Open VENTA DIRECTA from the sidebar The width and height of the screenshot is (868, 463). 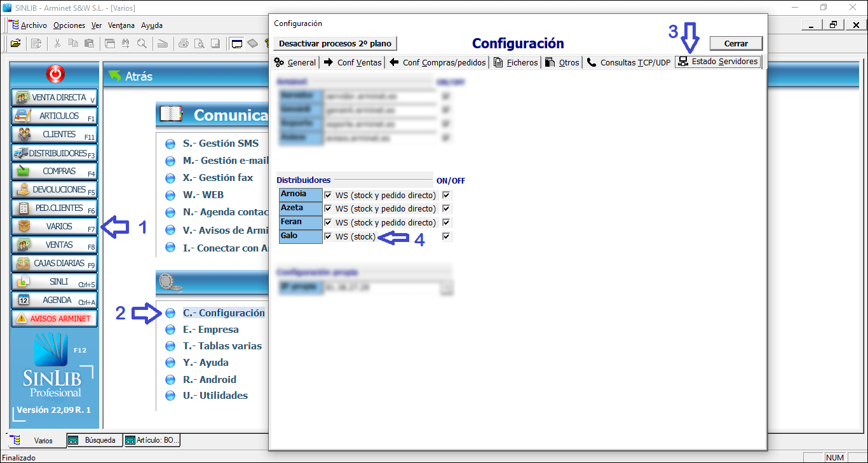(55, 97)
